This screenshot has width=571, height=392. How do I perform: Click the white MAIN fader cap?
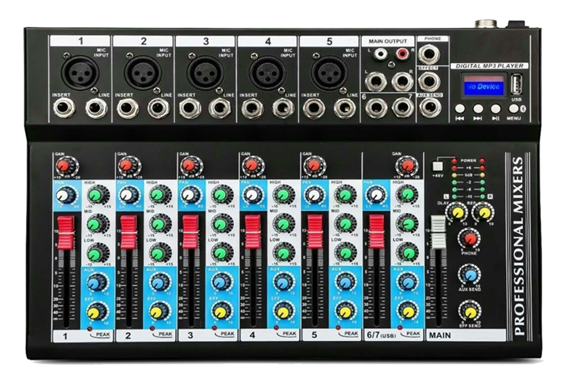tap(437, 232)
